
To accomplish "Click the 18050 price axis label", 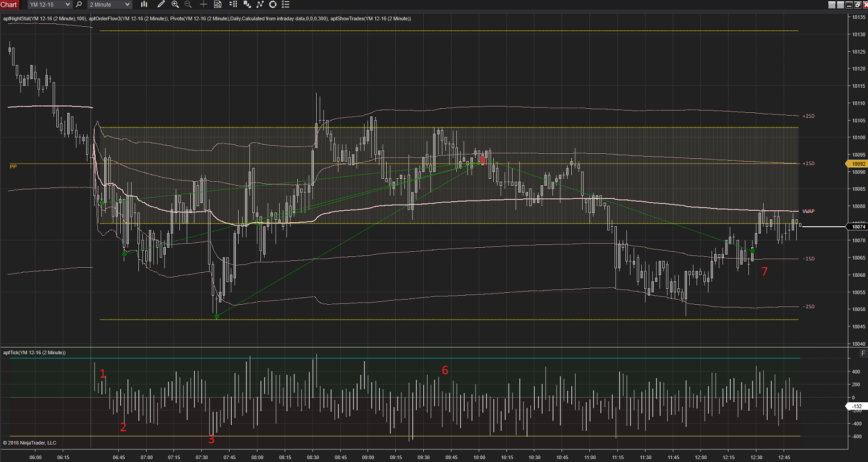I will coord(858,309).
